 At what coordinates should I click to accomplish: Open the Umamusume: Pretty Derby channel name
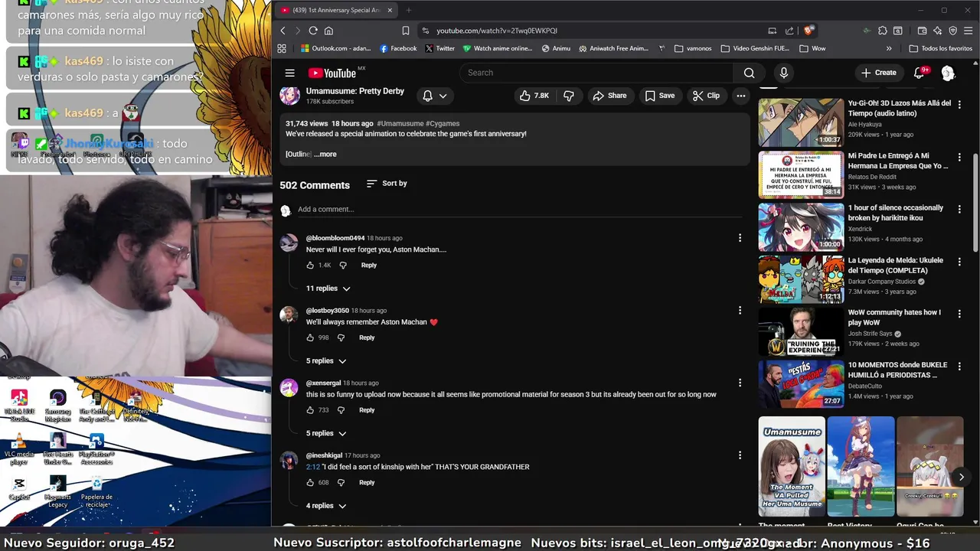354,91
